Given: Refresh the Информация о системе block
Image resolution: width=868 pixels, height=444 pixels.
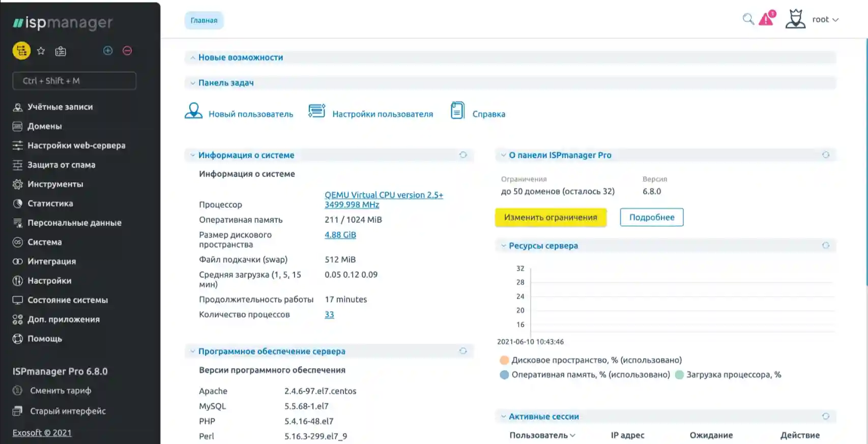Looking at the screenshot, I should coord(463,155).
